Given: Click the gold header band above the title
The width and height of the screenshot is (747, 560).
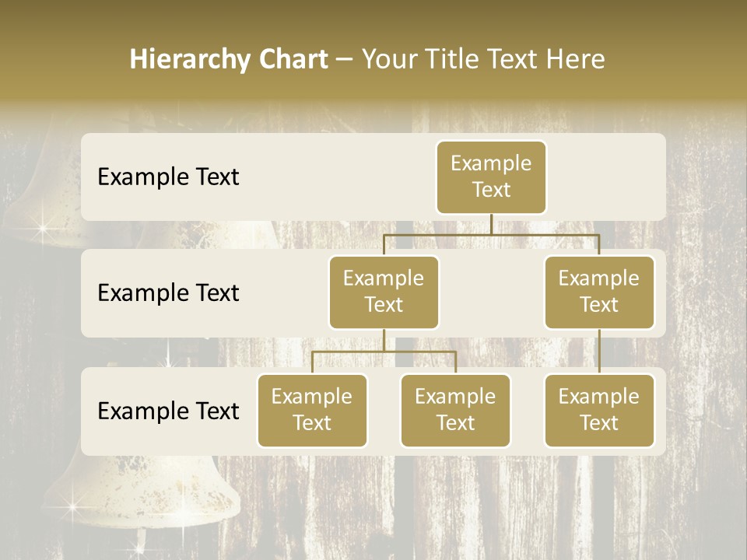Looking at the screenshot, I should coord(373,19).
